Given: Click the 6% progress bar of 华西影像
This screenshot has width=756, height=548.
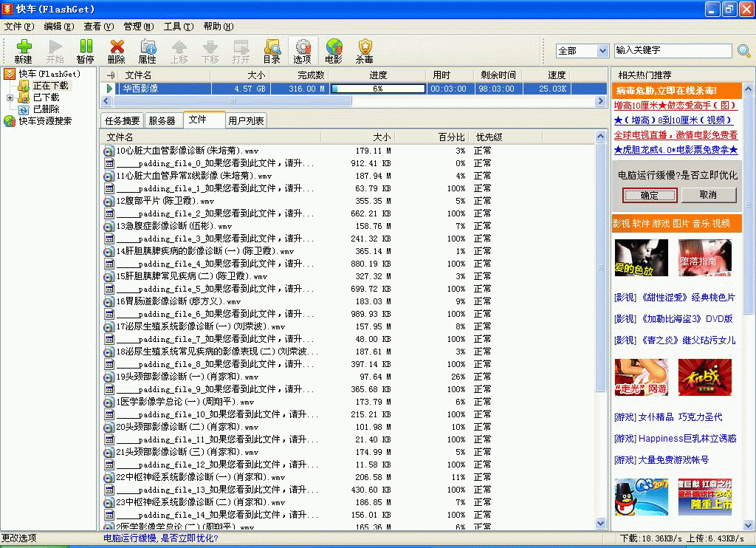Looking at the screenshot, I should (378, 89).
